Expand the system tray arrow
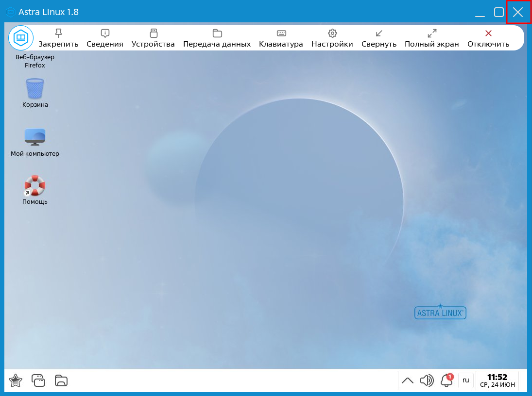Image resolution: width=532 pixels, height=396 pixels. tap(408, 380)
